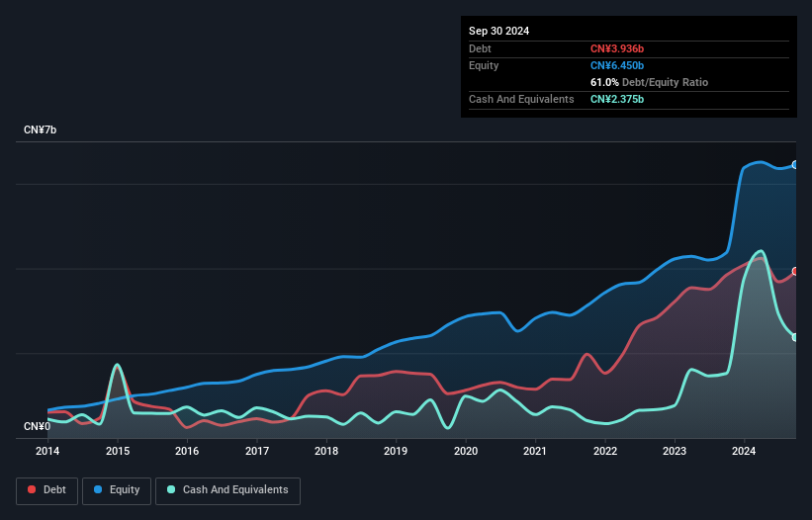The height and width of the screenshot is (520, 812).
Task: Click the 2020 x-axis label
Action: pyautogui.click(x=466, y=451)
